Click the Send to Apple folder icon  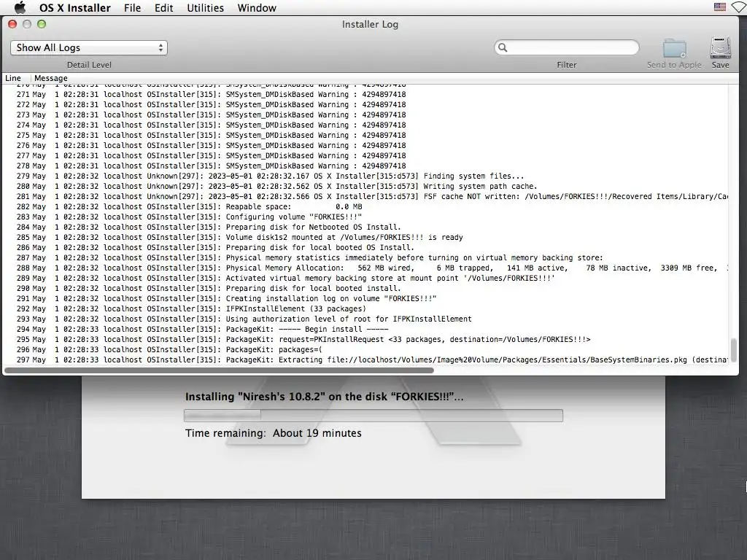(674, 48)
